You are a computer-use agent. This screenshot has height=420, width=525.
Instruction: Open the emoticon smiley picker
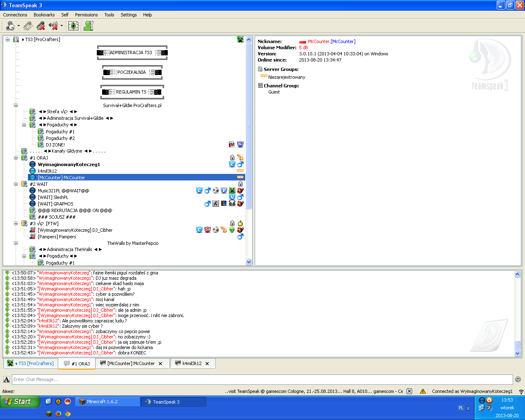[518, 379]
